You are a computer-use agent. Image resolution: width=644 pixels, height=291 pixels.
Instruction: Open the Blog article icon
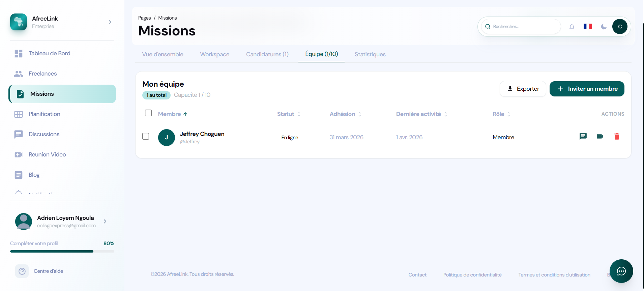coord(19,175)
